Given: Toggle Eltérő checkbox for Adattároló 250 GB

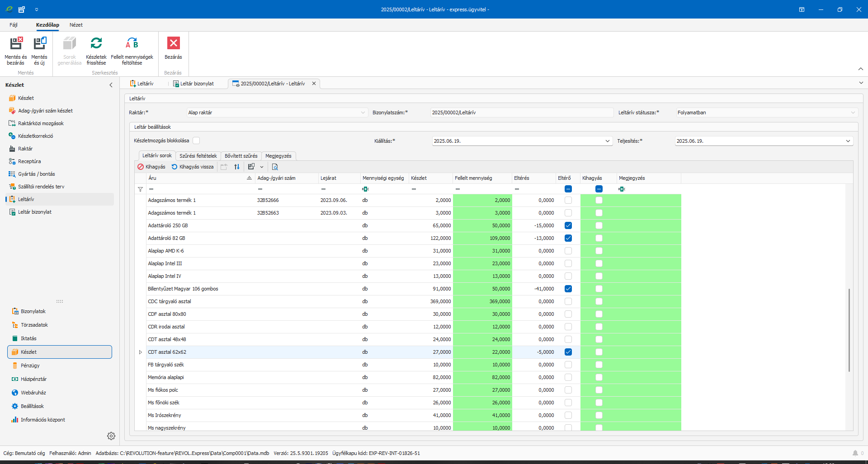Looking at the screenshot, I should 568,225.
